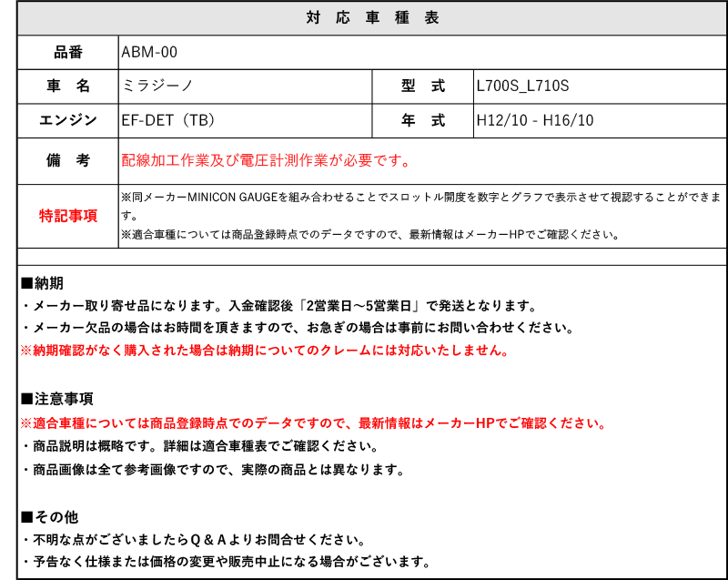Click the 型式 label cell
The height and width of the screenshot is (580, 728).
[x=423, y=86]
